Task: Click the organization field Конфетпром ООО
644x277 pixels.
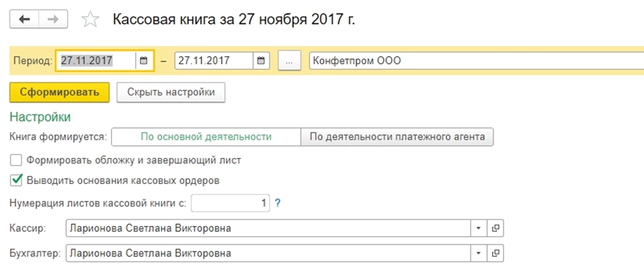Action: tap(472, 61)
